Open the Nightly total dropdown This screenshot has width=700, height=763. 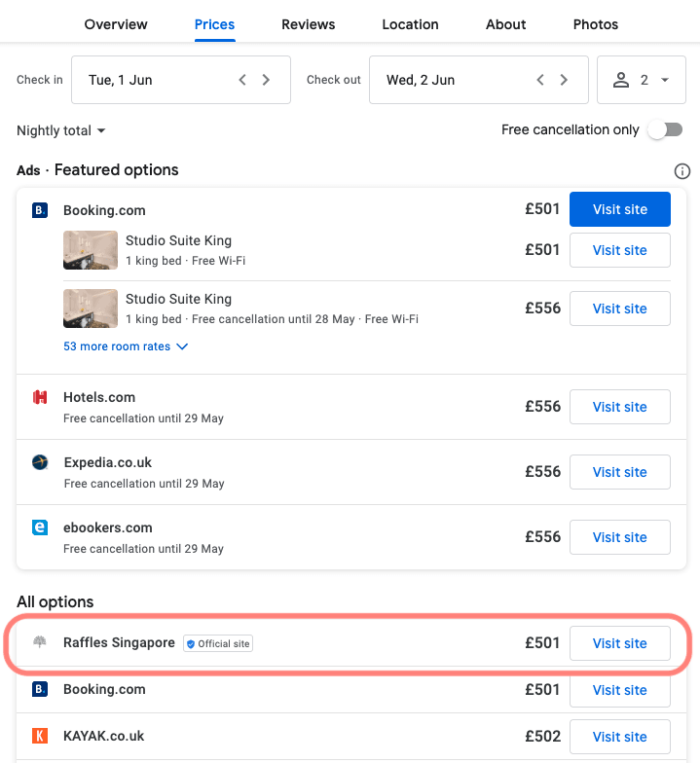(61, 130)
